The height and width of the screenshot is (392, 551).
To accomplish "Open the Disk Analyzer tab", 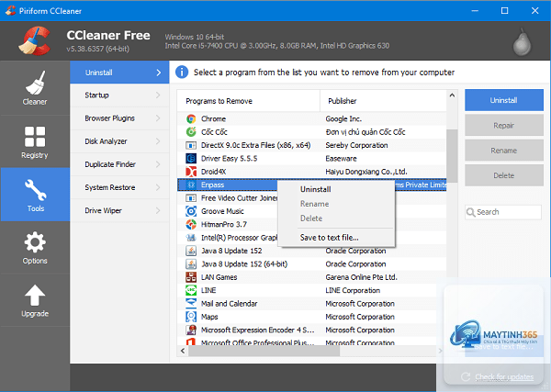I will point(119,141).
